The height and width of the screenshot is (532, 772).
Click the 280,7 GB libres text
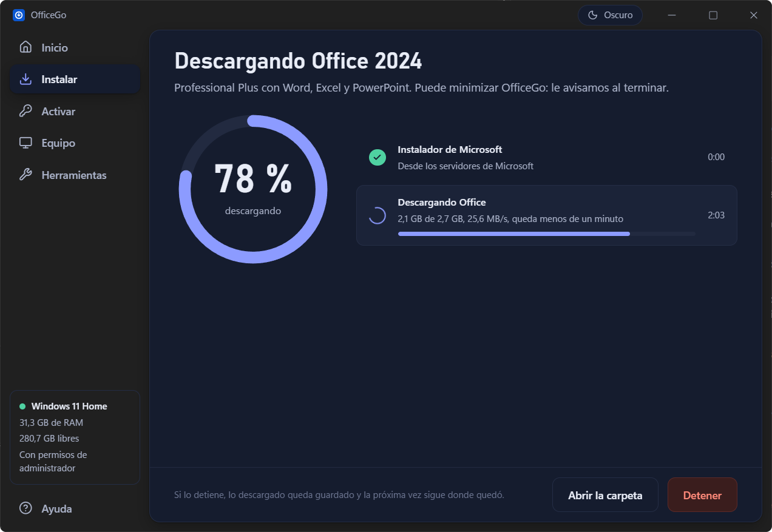click(49, 439)
